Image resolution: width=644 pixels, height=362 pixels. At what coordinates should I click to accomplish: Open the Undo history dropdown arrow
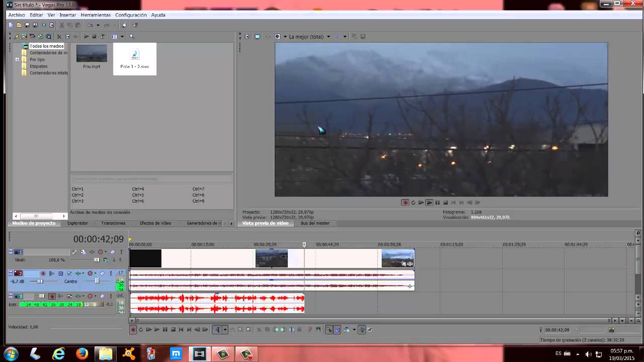pos(98,25)
